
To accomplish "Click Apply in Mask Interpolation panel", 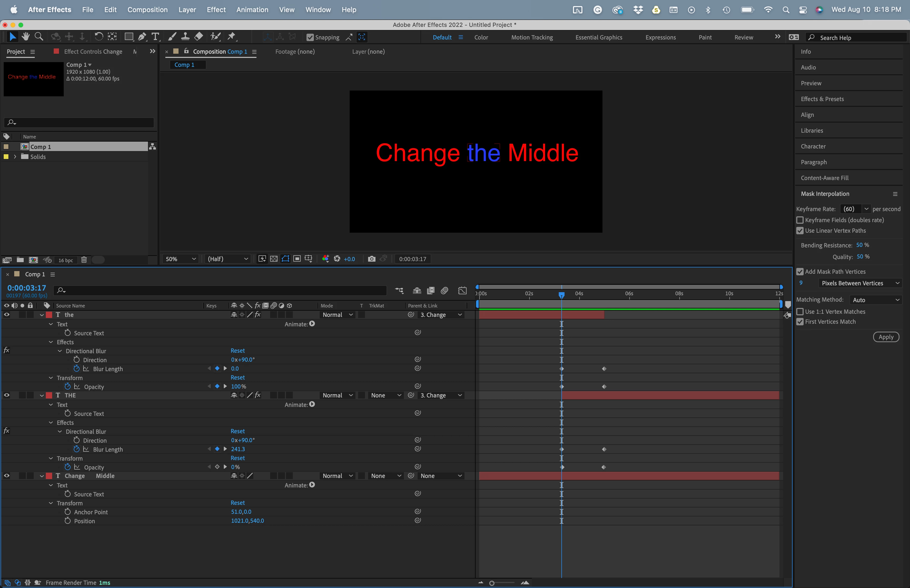I will (x=886, y=337).
